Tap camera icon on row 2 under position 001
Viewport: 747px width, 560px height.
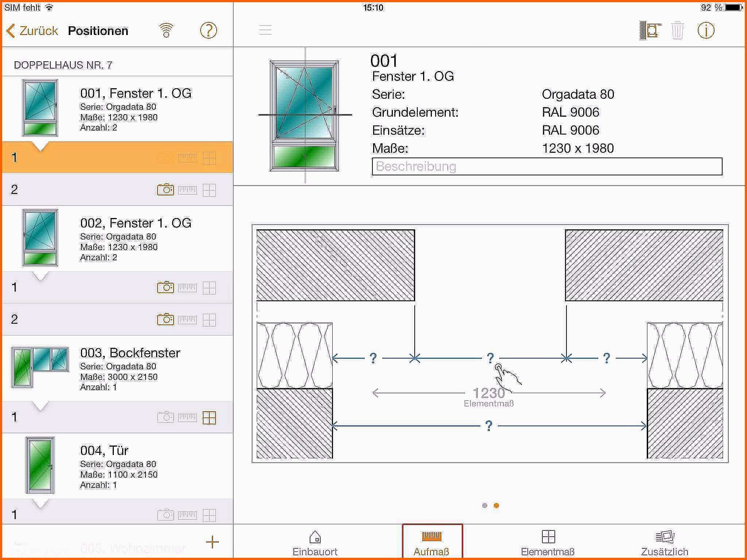pyautogui.click(x=165, y=190)
